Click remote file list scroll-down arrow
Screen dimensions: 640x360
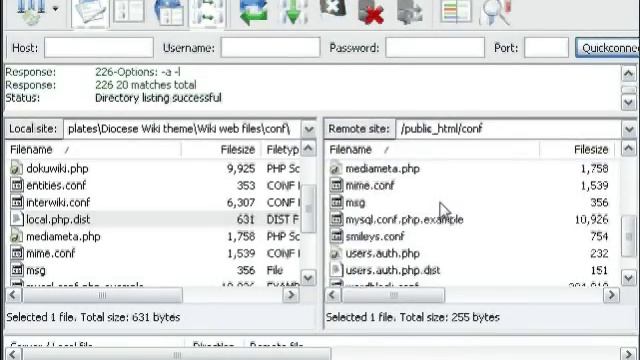pyautogui.click(x=629, y=278)
